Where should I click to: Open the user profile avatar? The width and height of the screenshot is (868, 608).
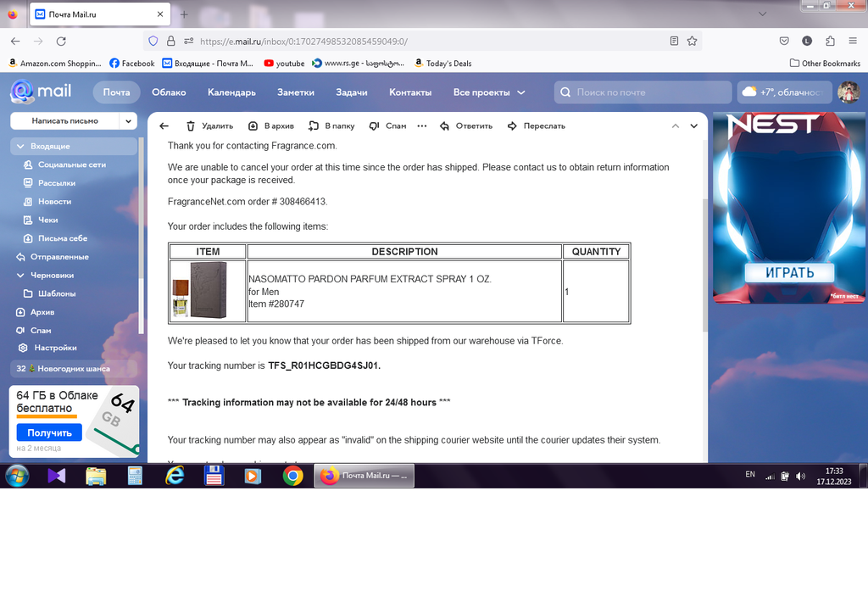tap(848, 92)
